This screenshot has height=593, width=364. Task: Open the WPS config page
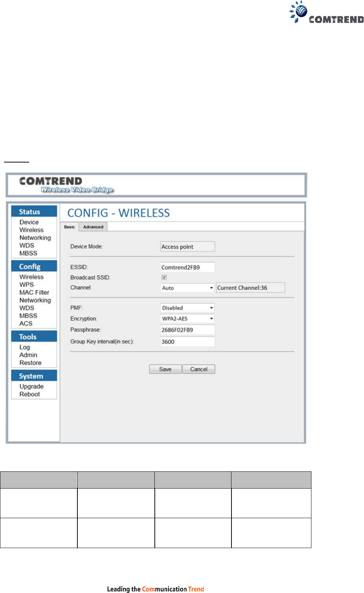click(x=26, y=284)
